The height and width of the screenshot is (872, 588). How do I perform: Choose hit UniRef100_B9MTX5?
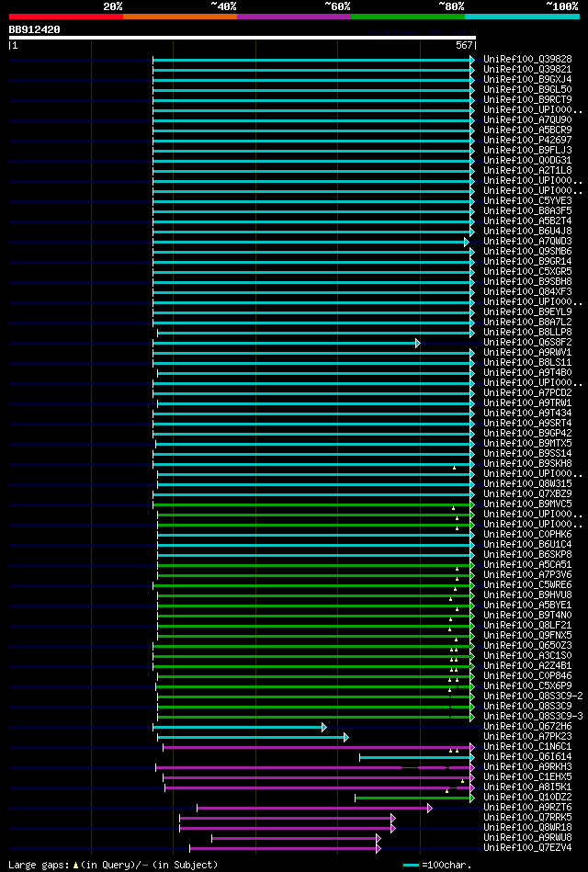click(527, 443)
